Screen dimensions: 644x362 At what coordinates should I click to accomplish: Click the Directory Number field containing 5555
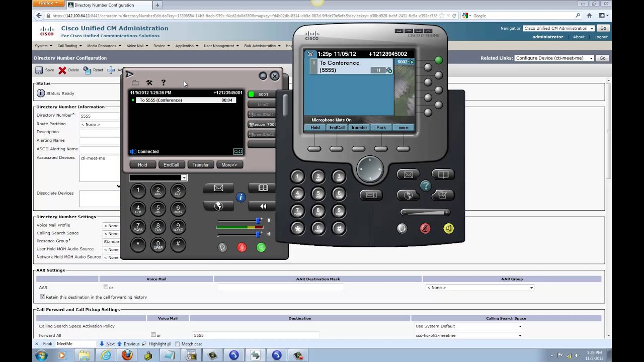(100, 116)
